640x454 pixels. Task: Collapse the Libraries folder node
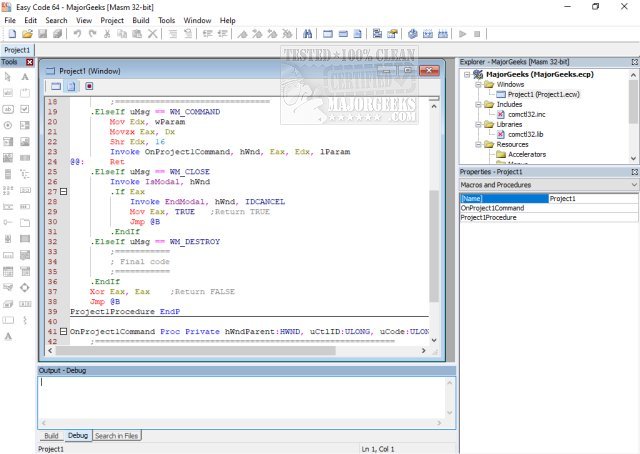pos(479,124)
